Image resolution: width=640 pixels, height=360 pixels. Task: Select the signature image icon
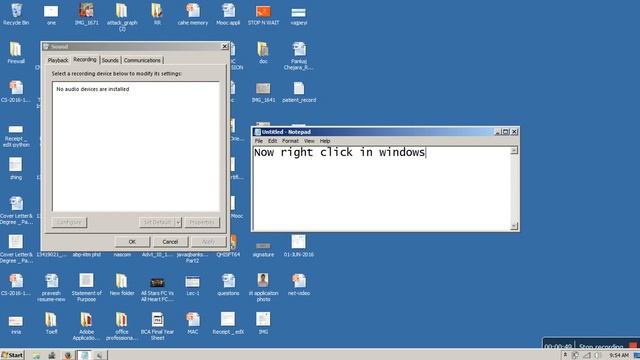point(263,249)
